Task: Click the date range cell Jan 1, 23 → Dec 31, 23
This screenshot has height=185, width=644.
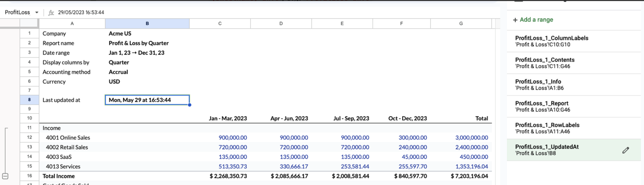Action: click(x=147, y=53)
